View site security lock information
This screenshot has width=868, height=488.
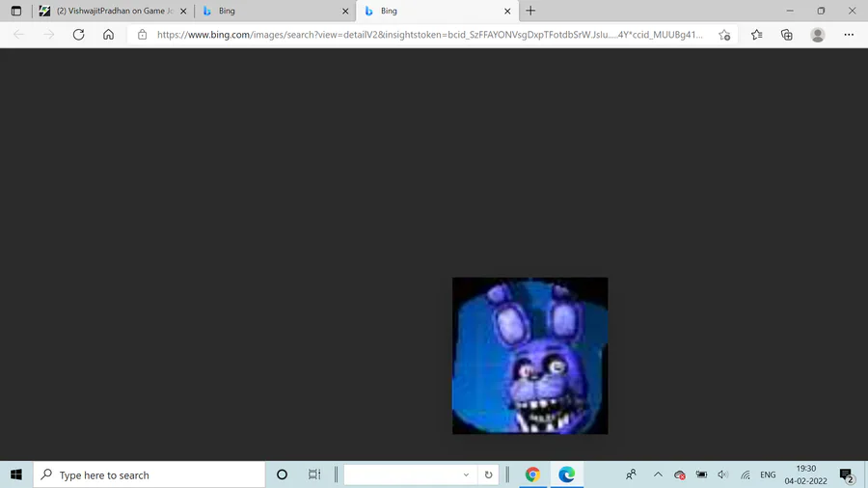[143, 35]
